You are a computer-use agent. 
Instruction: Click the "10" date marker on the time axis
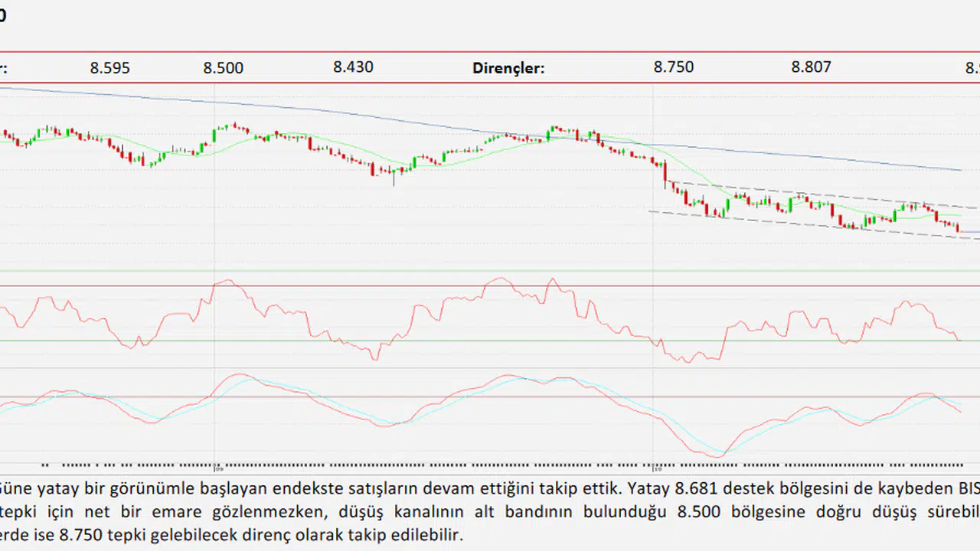pos(655,466)
